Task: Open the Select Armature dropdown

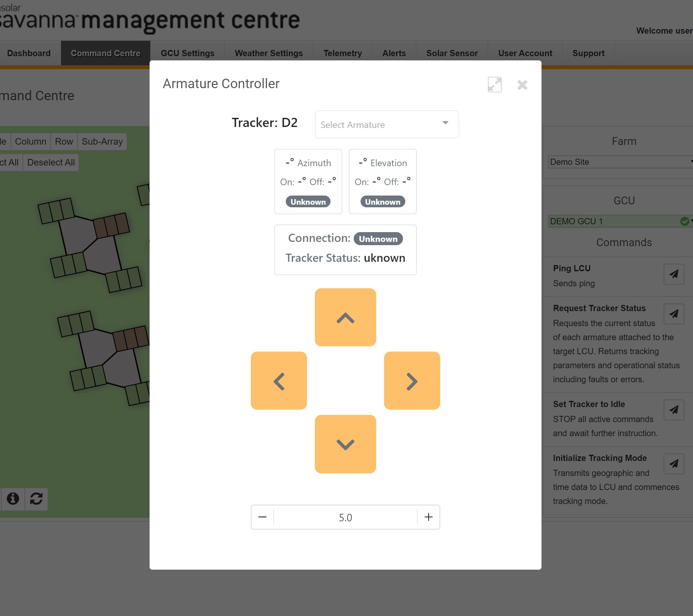Action: [x=387, y=124]
